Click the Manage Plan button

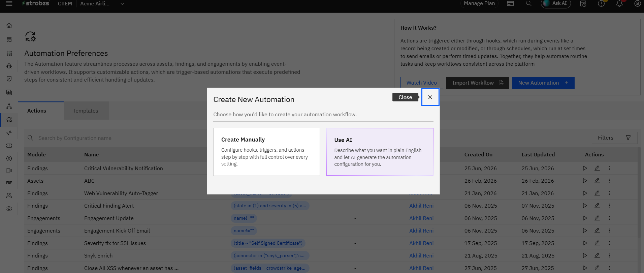(x=479, y=3)
